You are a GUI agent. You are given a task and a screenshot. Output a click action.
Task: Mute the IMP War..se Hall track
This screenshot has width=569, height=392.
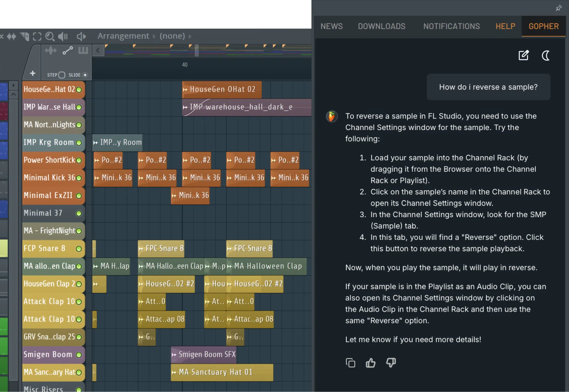[x=79, y=107]
